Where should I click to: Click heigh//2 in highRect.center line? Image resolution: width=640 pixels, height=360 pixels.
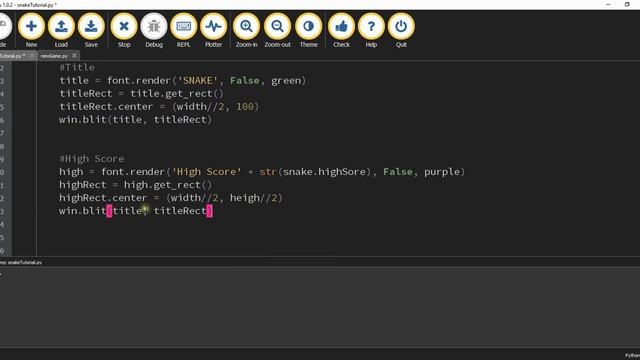(253, 198)
